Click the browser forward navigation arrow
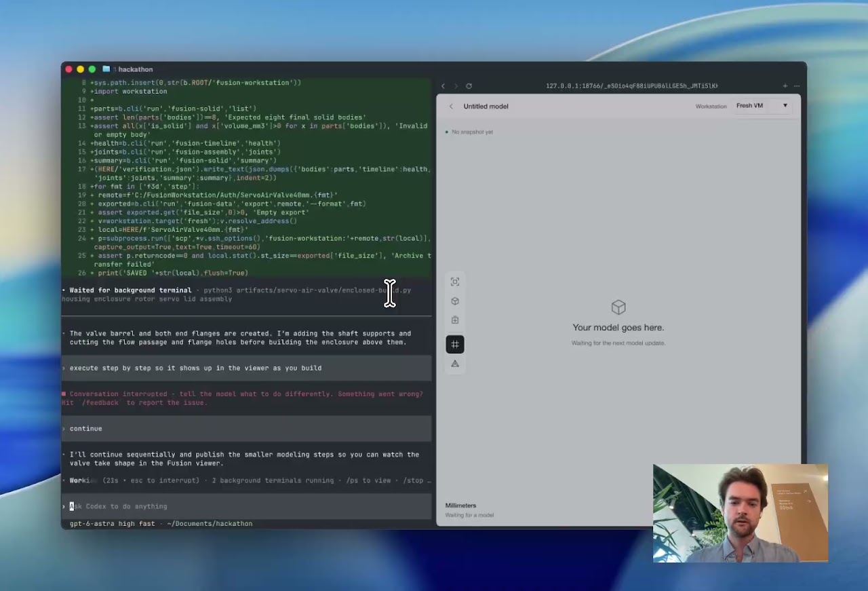This screenshot has height=591, width=868. (x=456, y=86)
